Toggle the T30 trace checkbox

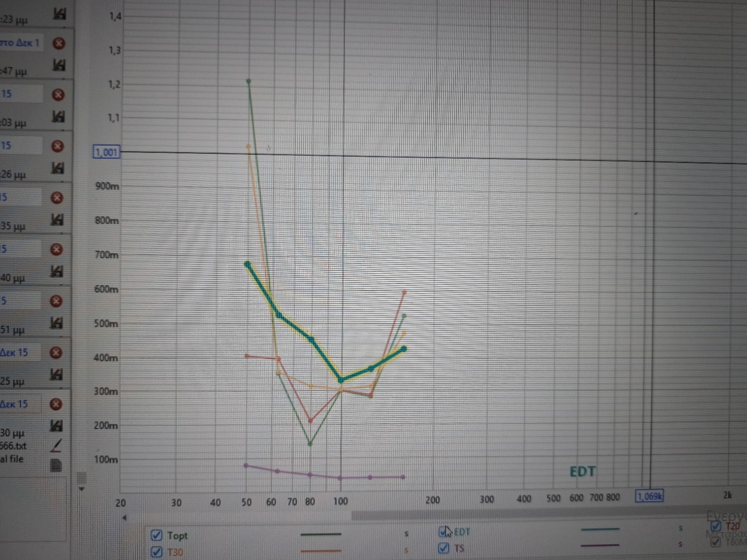156,552
